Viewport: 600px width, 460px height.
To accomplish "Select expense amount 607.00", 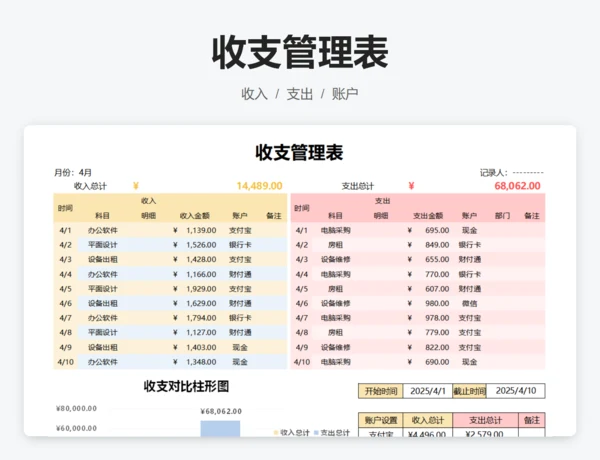I will (437, 289).
